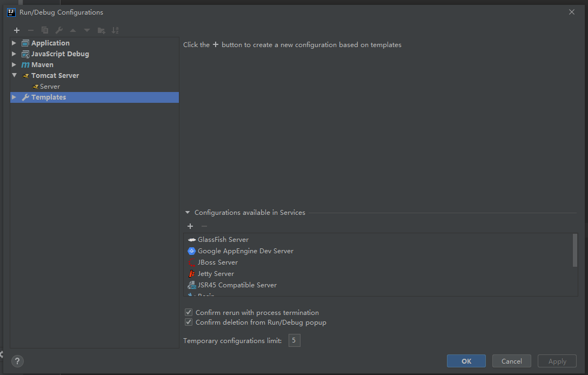Click the Sort Configurations icon
Image resolution: width=588 pixels, height=375 pixels.
(x=115, y=30)
